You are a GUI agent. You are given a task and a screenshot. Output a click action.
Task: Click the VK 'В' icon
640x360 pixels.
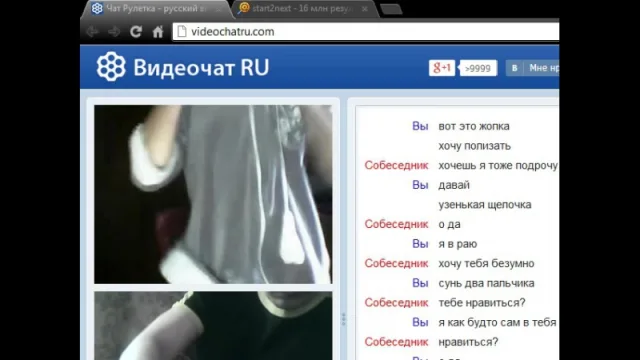click(514, 68)
